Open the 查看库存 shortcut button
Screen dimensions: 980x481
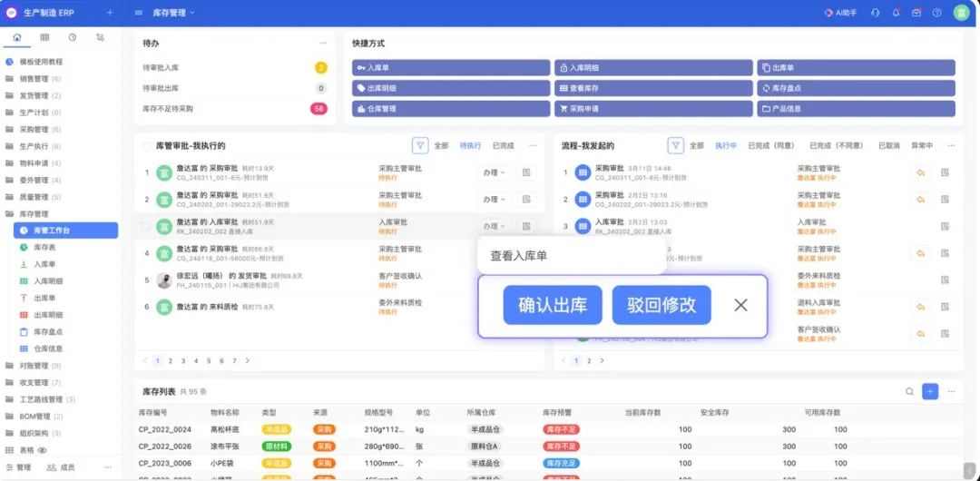pos(653,88)
